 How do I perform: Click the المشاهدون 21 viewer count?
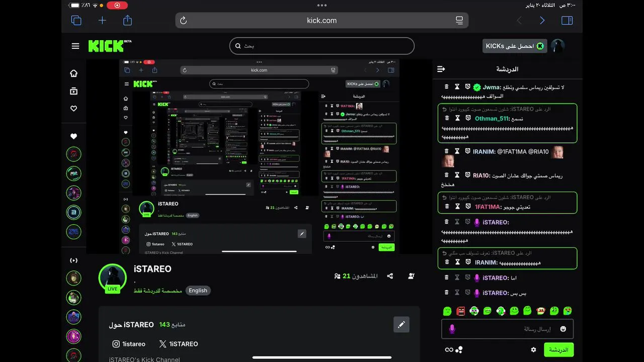click(356, 276)
